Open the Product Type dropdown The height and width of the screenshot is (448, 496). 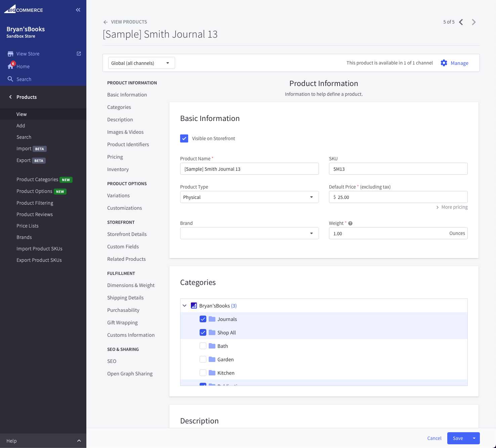coord(249,197)
